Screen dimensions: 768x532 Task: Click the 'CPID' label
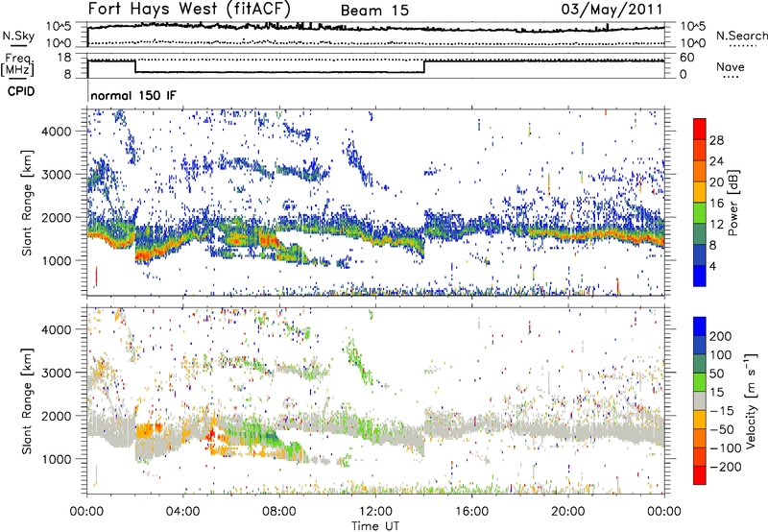point(21,91)
